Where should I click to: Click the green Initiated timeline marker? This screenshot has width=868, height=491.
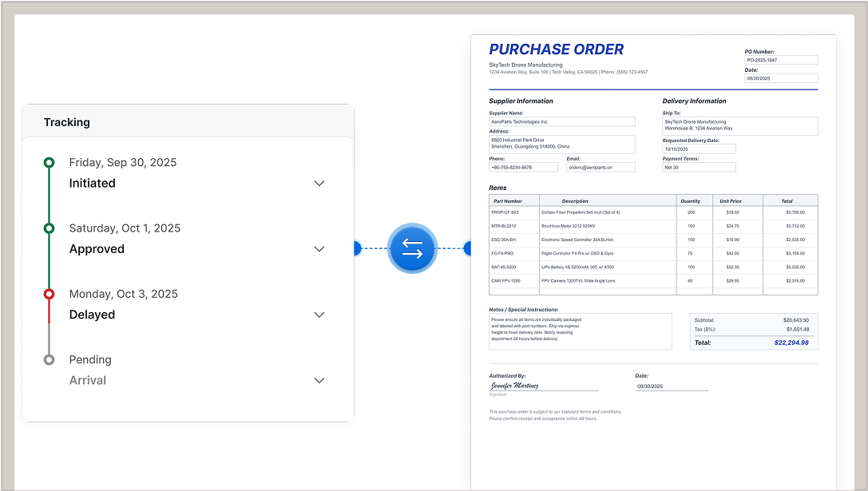tap(49, 163)
